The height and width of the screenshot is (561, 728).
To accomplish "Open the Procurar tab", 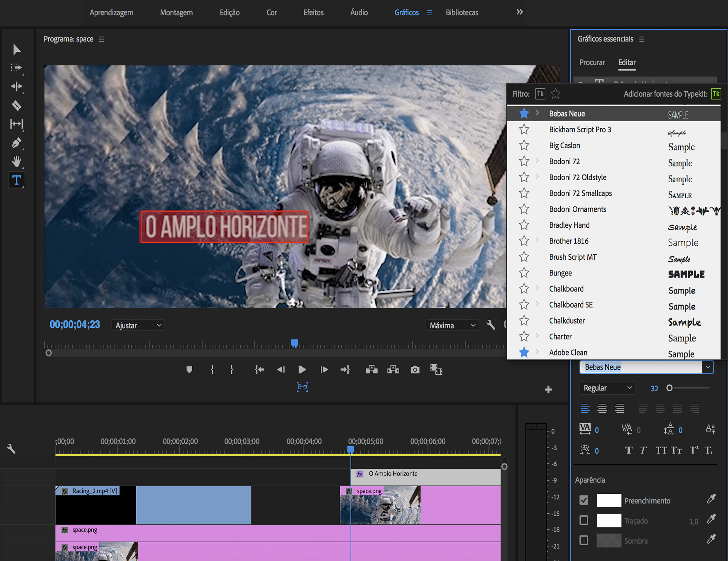I will coord(592,62).
